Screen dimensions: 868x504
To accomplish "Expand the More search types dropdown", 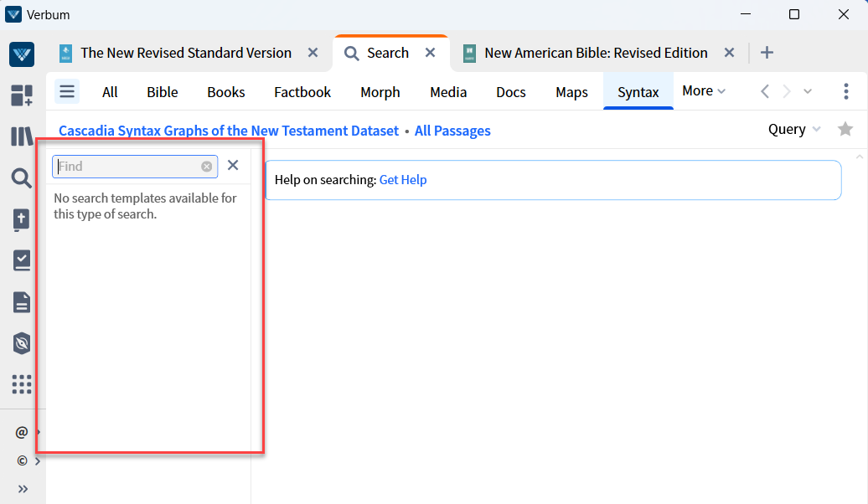I will 704,90.
